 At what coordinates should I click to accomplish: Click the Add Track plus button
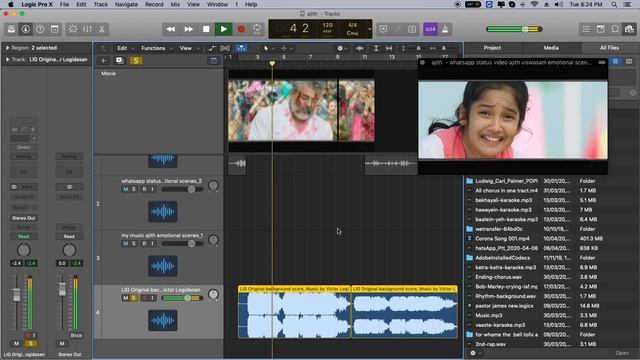(x=103, y=60)
